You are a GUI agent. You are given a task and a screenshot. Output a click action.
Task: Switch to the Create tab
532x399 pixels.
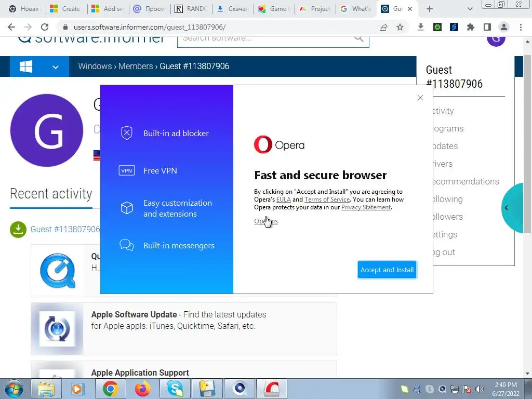click(66, 9)
